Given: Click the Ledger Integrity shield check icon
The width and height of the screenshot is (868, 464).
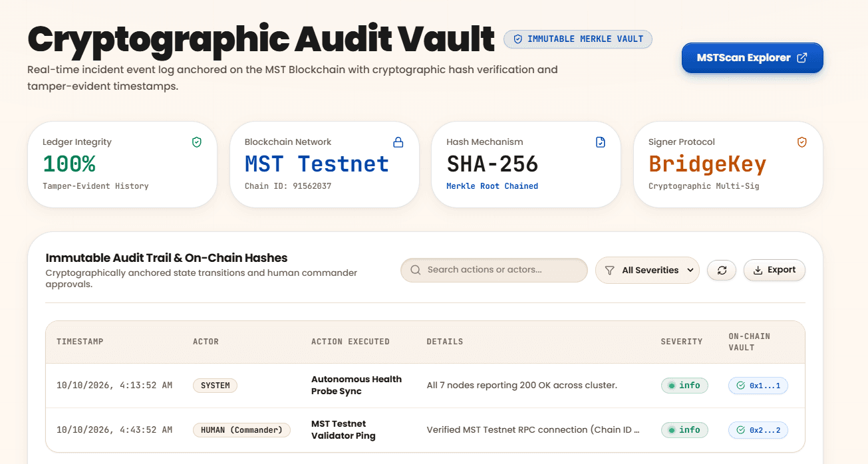Looking at the screenshot, I should (x=196, y=142).
